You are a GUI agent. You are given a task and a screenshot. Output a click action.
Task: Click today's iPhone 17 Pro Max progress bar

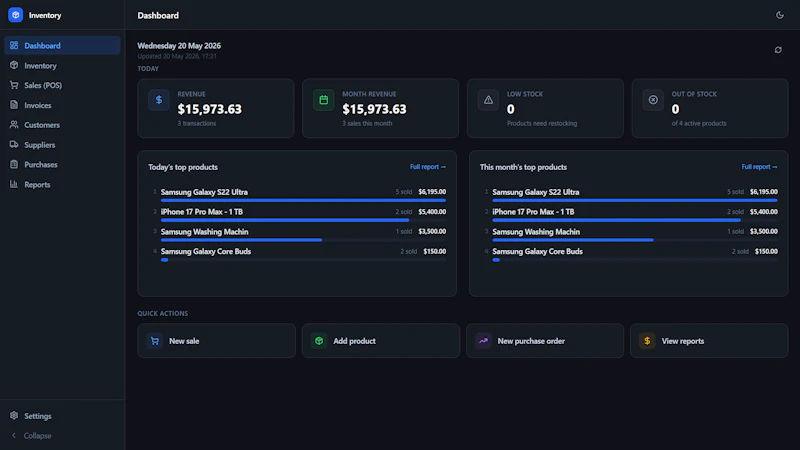click(x=303, y=220)
